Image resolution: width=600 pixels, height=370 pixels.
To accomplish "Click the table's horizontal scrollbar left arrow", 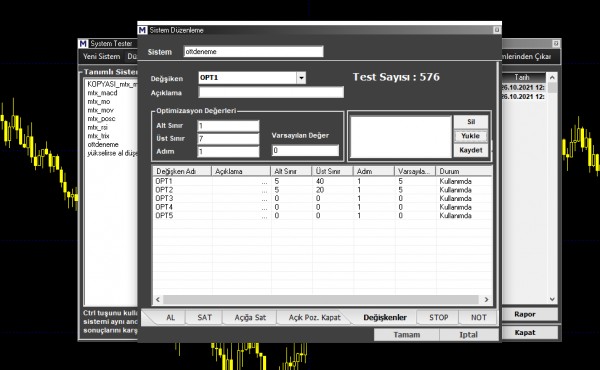I will [x=158, y=300].
